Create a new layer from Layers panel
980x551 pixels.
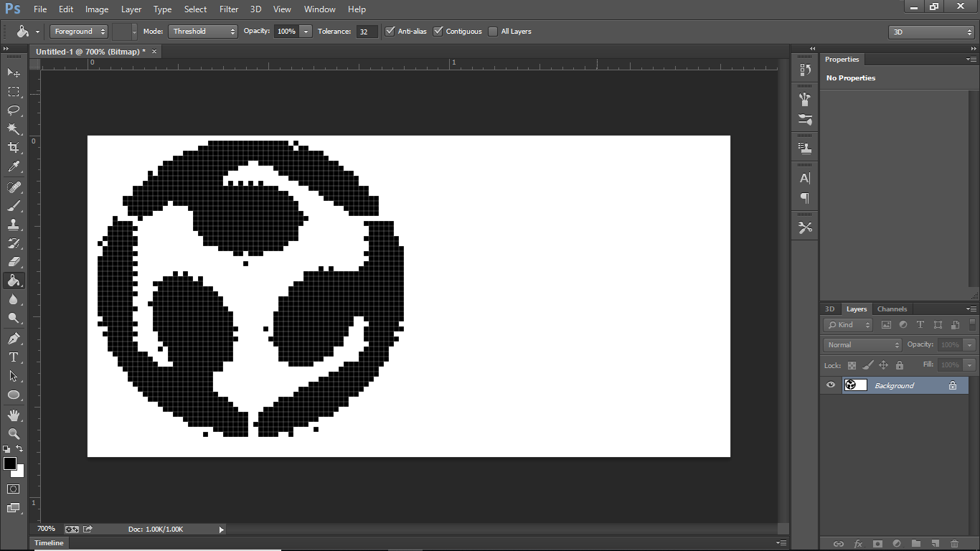coord(935,544)
